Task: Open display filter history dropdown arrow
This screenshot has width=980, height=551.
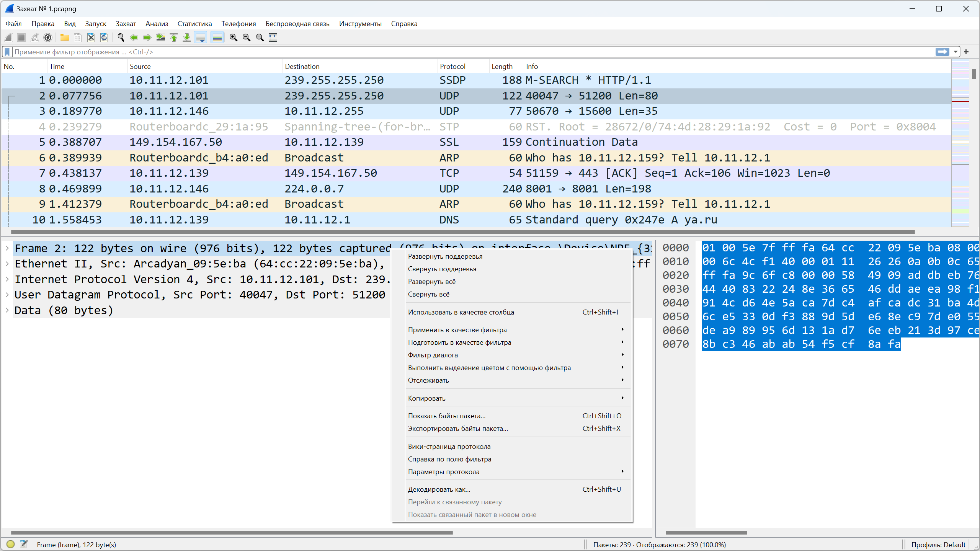Action: click(956, 52)
